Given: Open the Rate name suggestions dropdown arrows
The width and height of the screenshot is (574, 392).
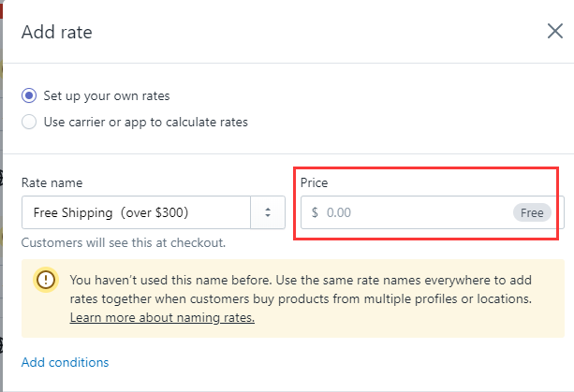Looking at the screenshot, I should (x=268, y=212).
